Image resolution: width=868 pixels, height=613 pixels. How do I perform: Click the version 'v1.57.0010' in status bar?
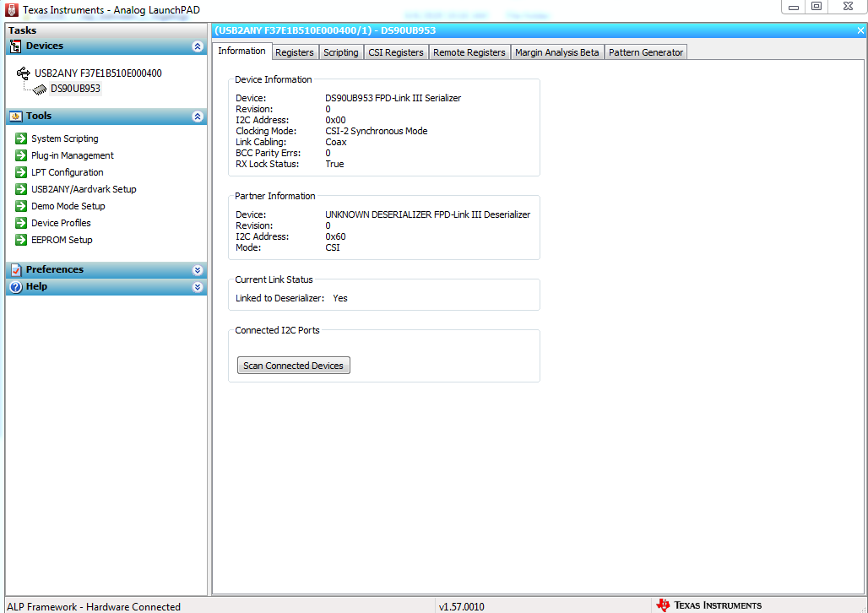point(462,607)
